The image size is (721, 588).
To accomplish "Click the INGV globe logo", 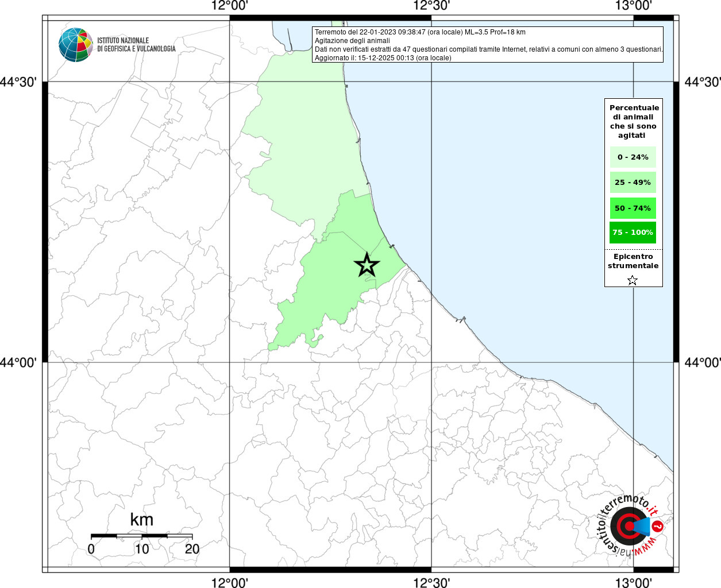I will pos(75,45).
